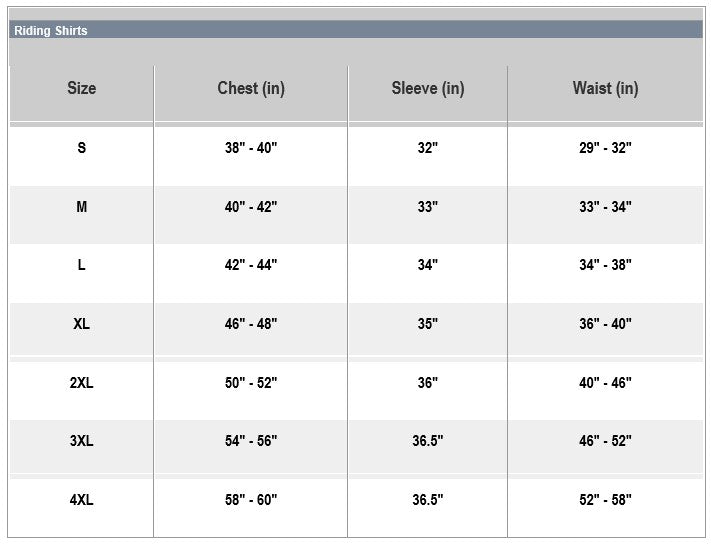The image size is (711, 546).
Task: Select waist value 29" - 32"
Action: (x=605, y=148)
